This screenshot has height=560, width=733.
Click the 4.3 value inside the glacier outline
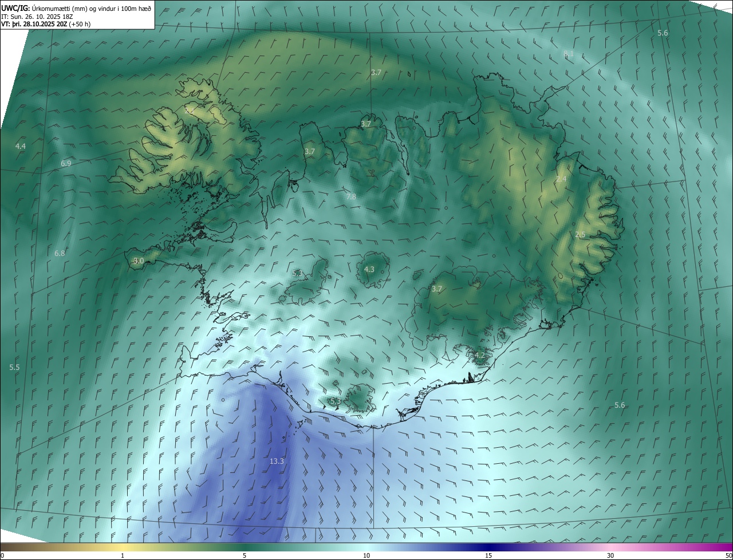(x=369, y=269)
